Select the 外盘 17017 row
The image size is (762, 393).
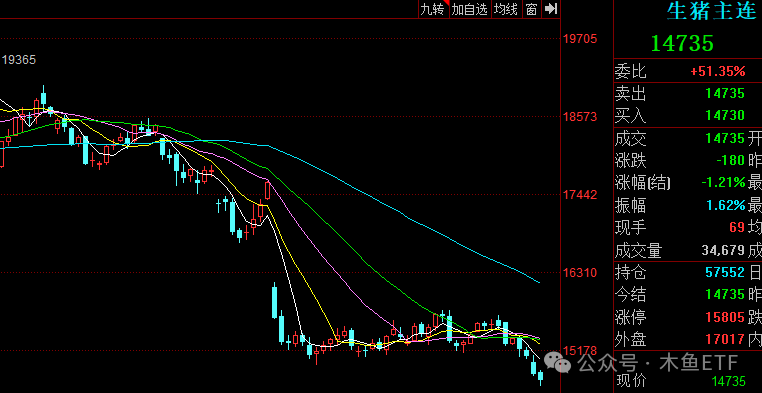688,340
